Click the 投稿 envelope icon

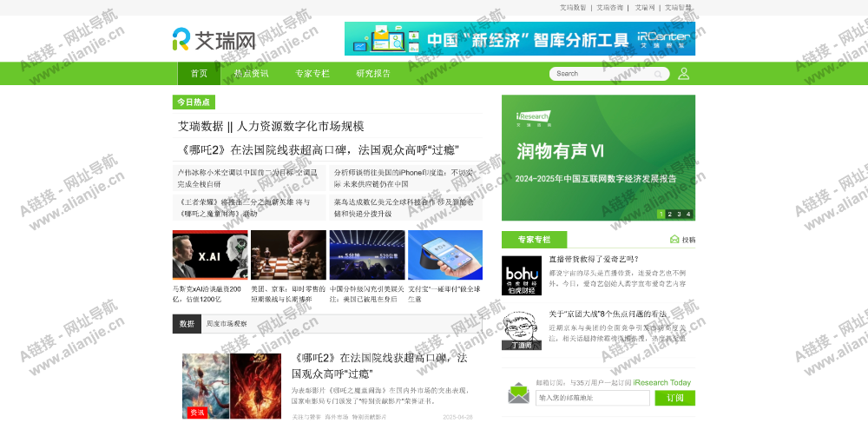pyautogui.click(x=674, y=240)
